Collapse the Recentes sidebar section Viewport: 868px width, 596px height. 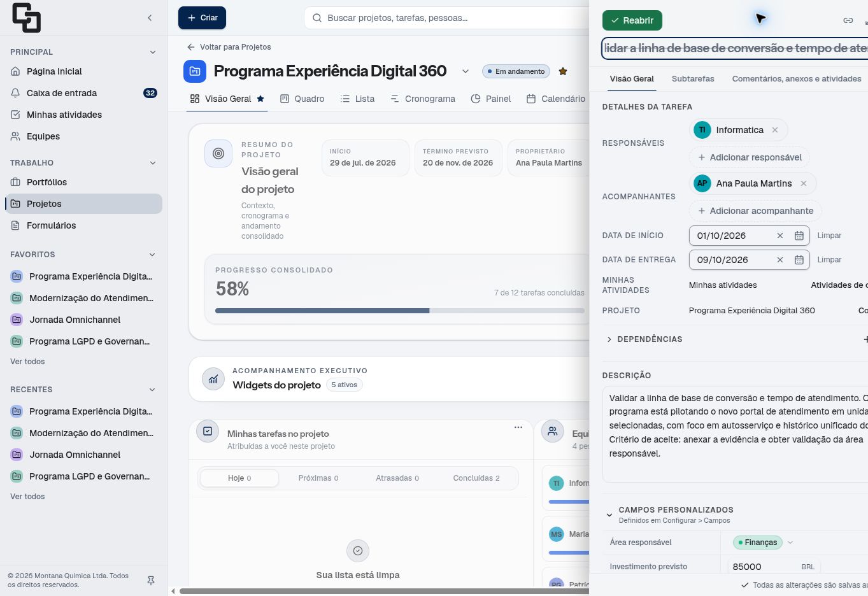(153, 390)
